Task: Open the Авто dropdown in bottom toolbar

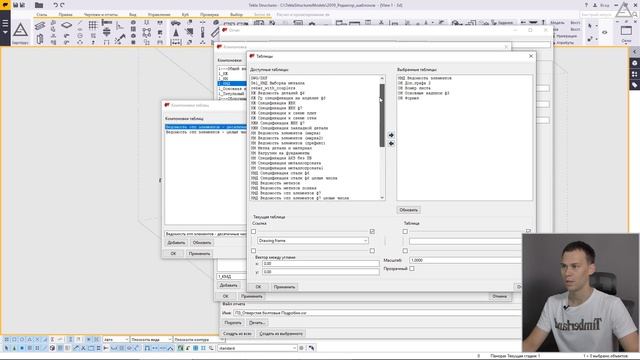Action: click(116, 340)
